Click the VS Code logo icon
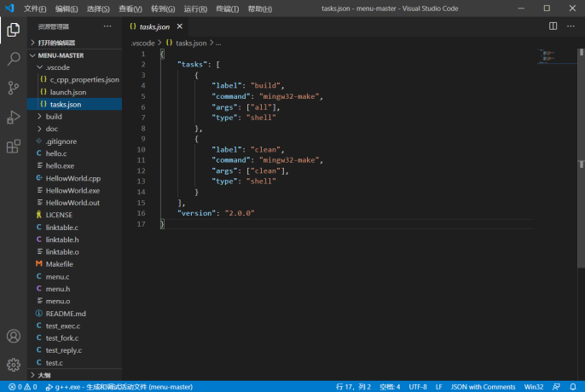Image resolution: width=585 pixels, height=392 pixels. tap(9, 9)
